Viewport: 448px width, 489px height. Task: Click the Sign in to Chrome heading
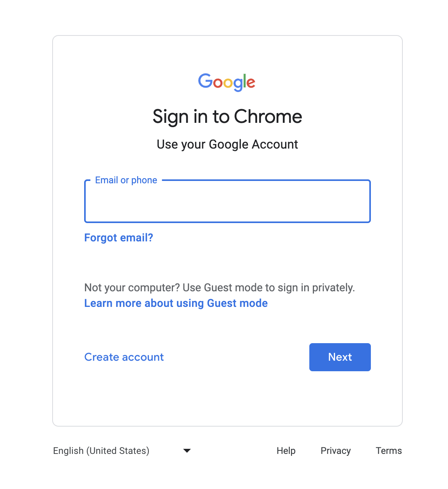point(227,117)
